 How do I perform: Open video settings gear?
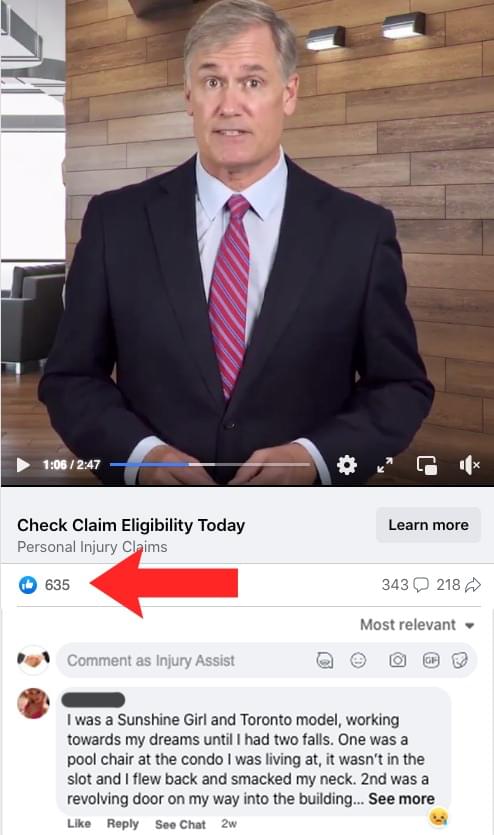[x=347, y=465]
